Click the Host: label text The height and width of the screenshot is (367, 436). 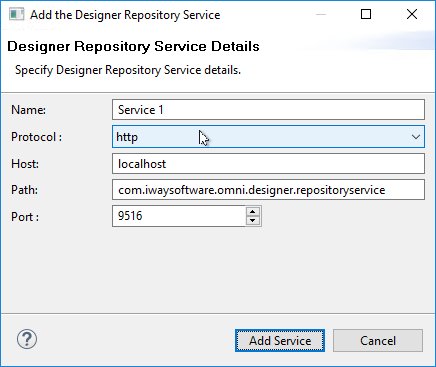pyautogui.click(x=25, y=164)
